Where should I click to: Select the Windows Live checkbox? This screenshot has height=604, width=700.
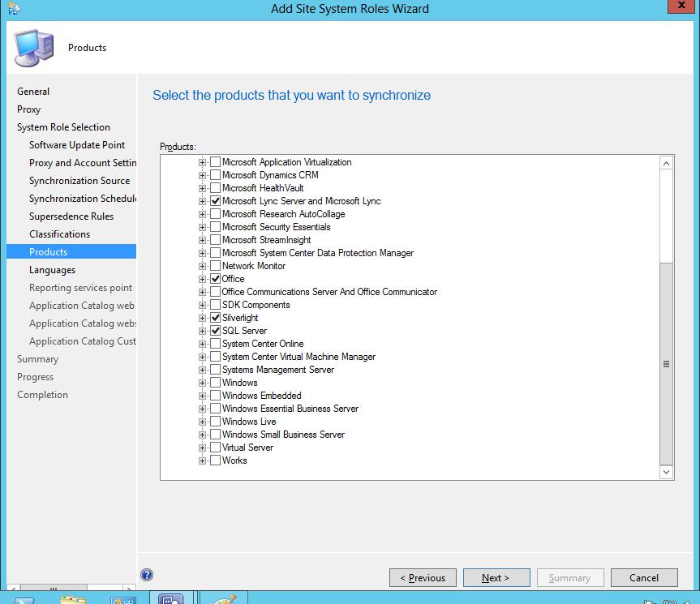[215, 421]
